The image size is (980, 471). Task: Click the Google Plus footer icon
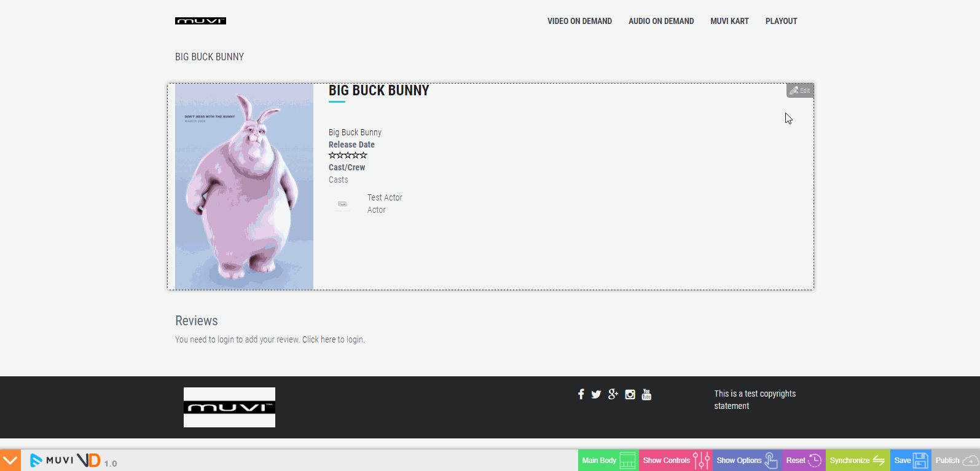(x=613, y=394)
